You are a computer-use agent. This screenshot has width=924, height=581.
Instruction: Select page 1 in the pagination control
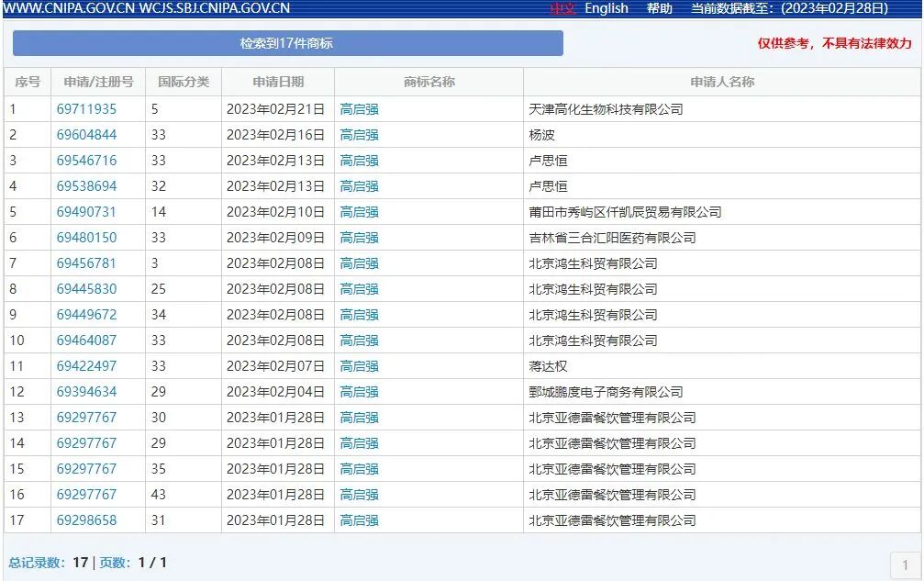[x=905, y=562]
